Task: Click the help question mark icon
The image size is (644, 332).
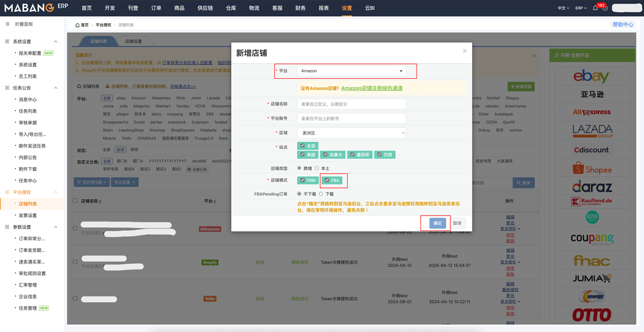Action: tap(605, 8)
